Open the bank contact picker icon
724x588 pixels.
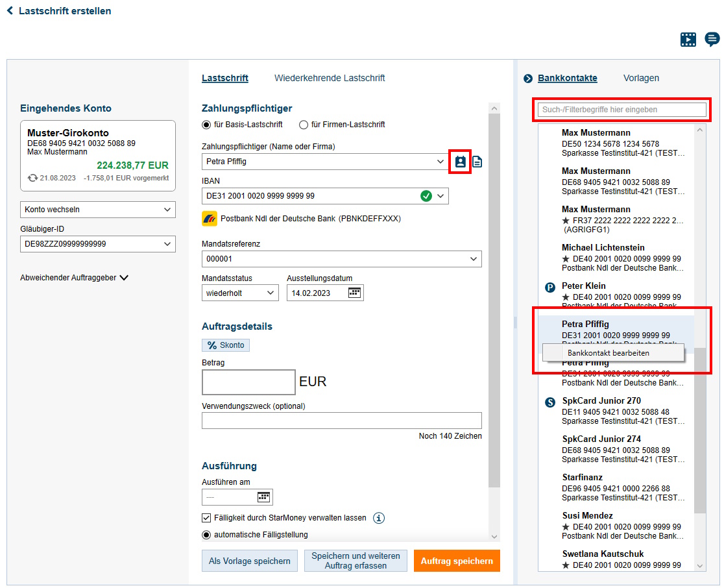(x=459, y=162)
